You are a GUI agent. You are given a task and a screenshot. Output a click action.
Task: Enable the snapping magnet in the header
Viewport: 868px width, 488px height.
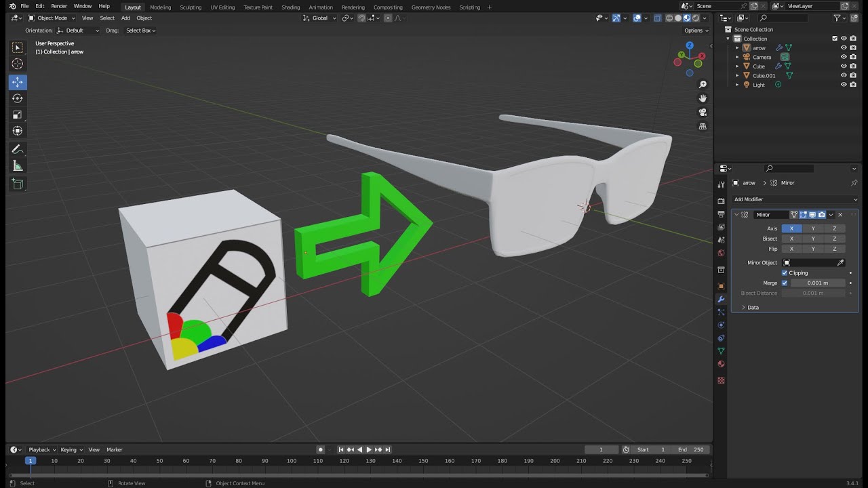[361, 18]
